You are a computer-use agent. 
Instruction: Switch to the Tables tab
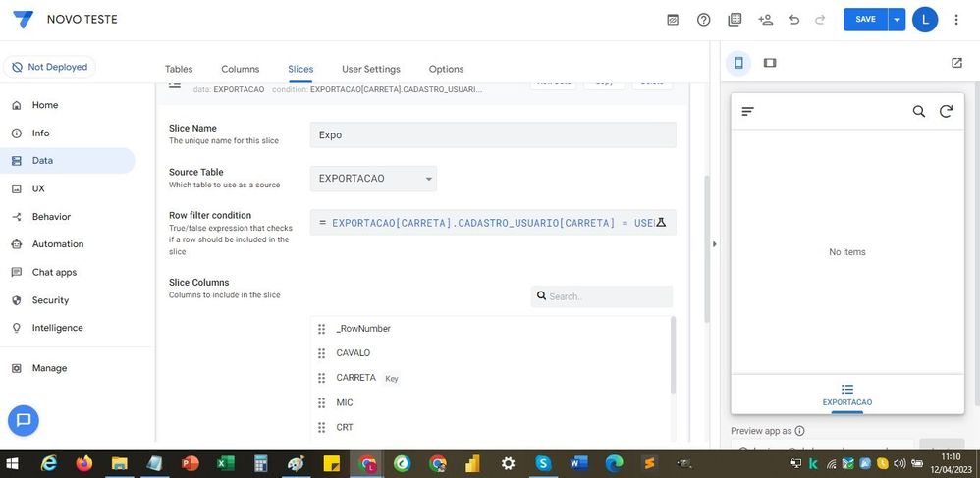tap(179, 69)
